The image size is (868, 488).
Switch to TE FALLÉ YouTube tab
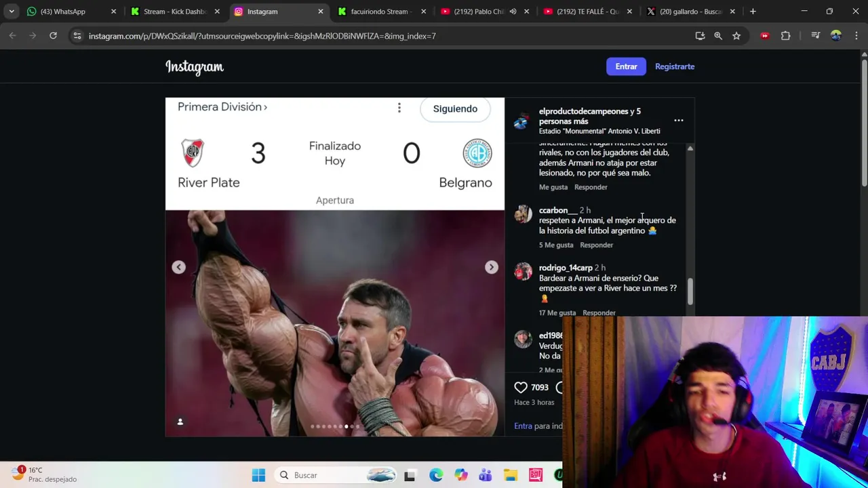(587, 12)
